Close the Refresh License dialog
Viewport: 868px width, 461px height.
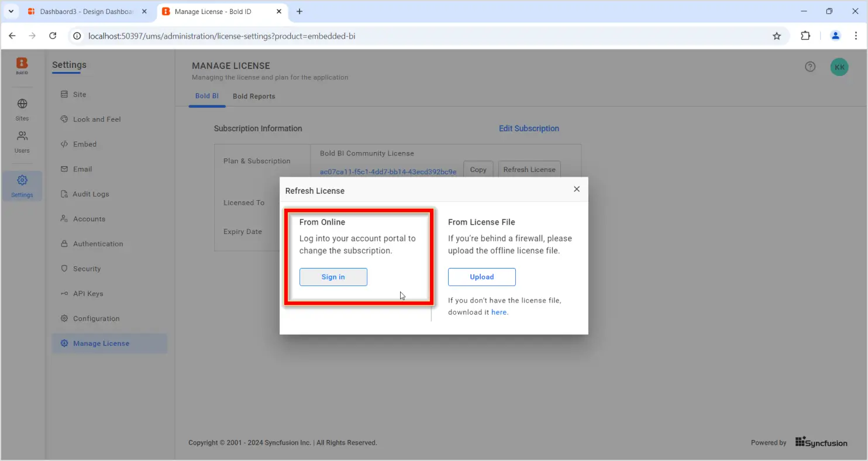[x=577, y=189]
